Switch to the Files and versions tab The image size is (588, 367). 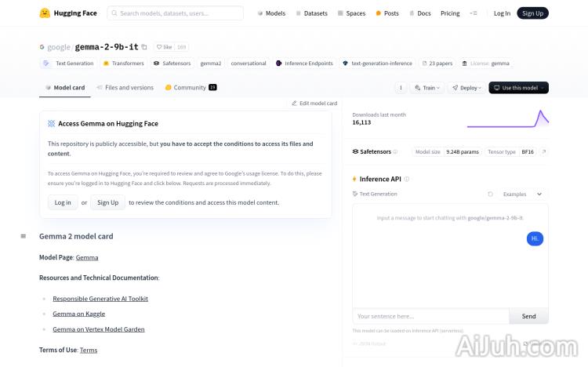point(125,88)
